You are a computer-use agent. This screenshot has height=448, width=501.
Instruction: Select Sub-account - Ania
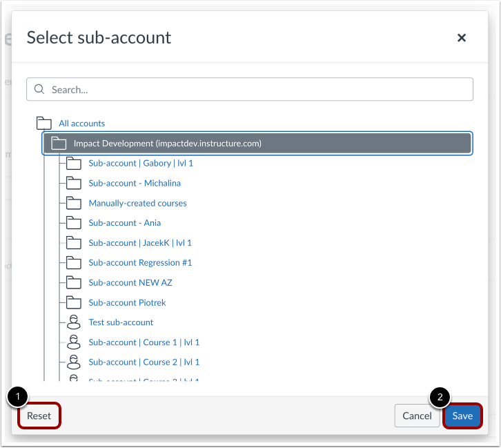pos(125,223)
